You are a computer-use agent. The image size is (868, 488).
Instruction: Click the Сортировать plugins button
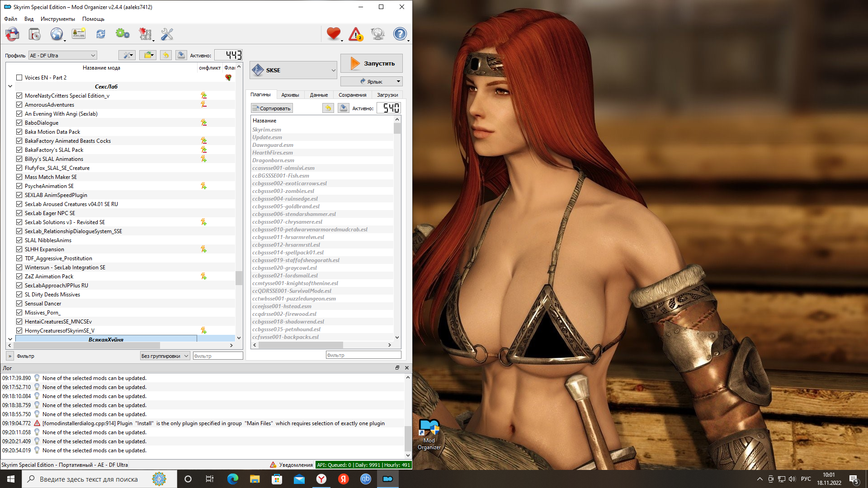pos(272,108)
